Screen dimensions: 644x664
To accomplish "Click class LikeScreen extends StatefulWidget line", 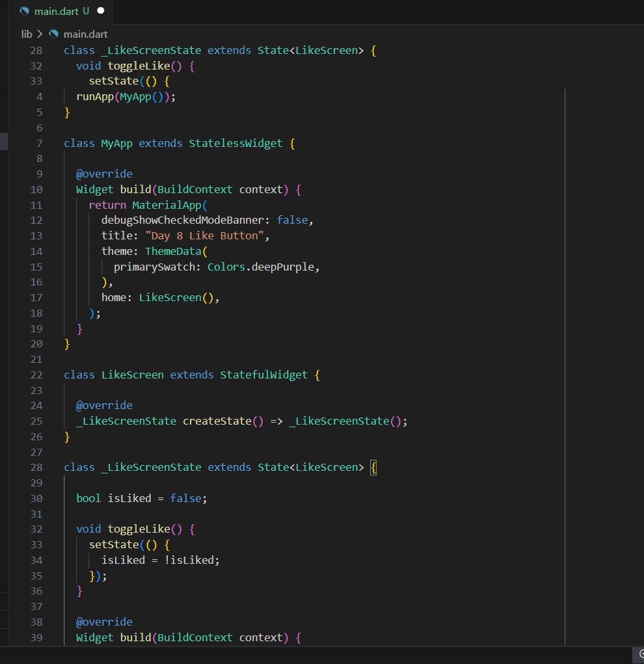I will point(192,375).
